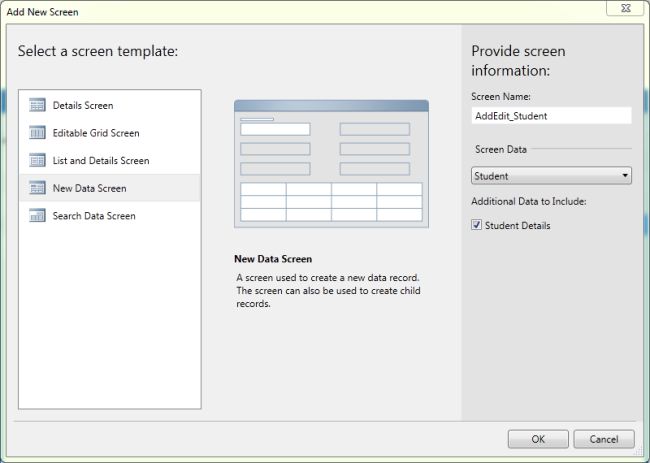Open the Screen Data dropdown showing Student
This screenshot has width=650, height=463.
(551, 176)
